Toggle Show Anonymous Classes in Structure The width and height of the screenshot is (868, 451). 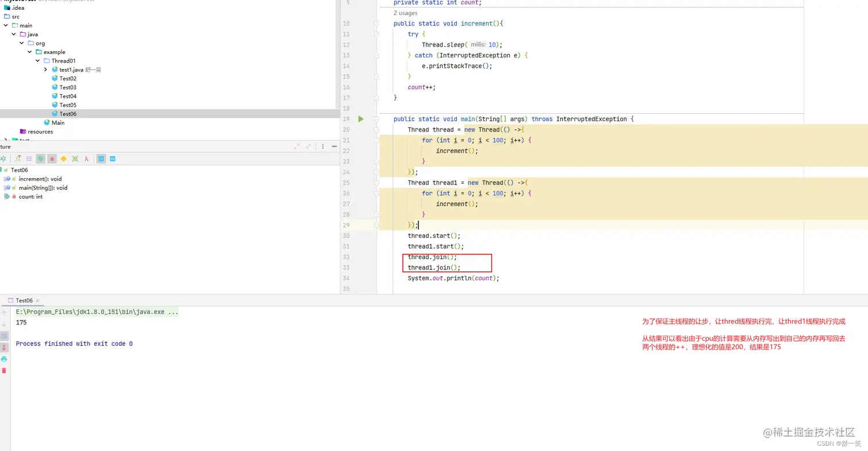(75, 159)
